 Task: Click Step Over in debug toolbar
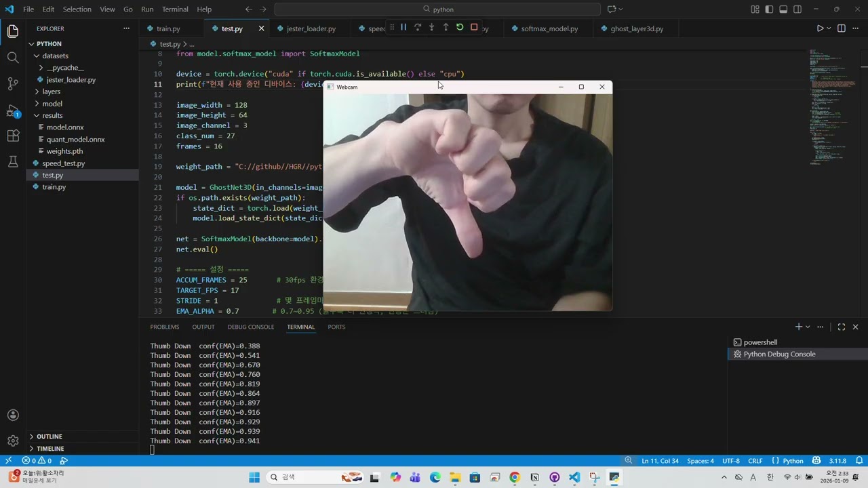tap(418, 27)
